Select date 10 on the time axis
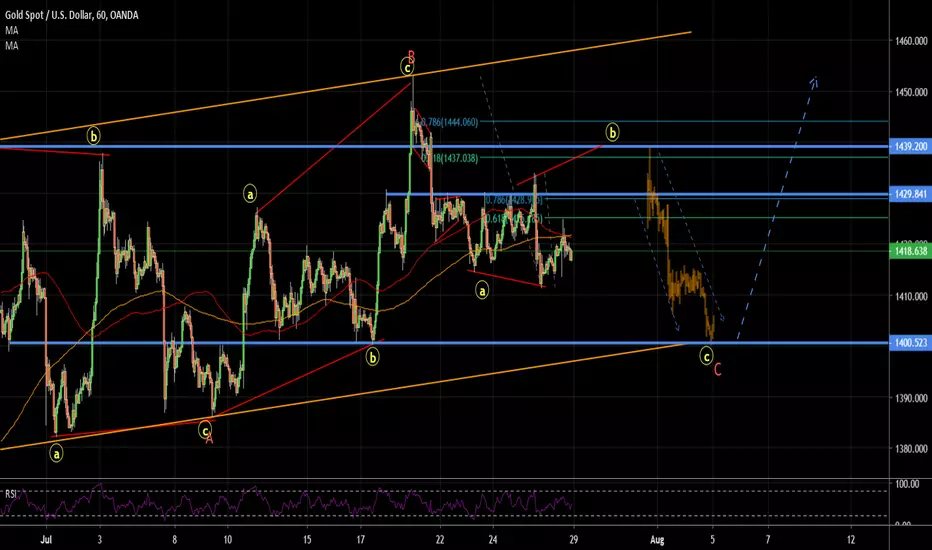932x550 pixels. [228, 540]
